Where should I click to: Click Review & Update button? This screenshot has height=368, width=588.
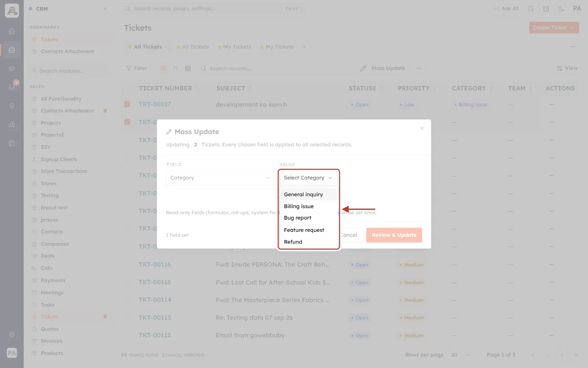[394, 235]
